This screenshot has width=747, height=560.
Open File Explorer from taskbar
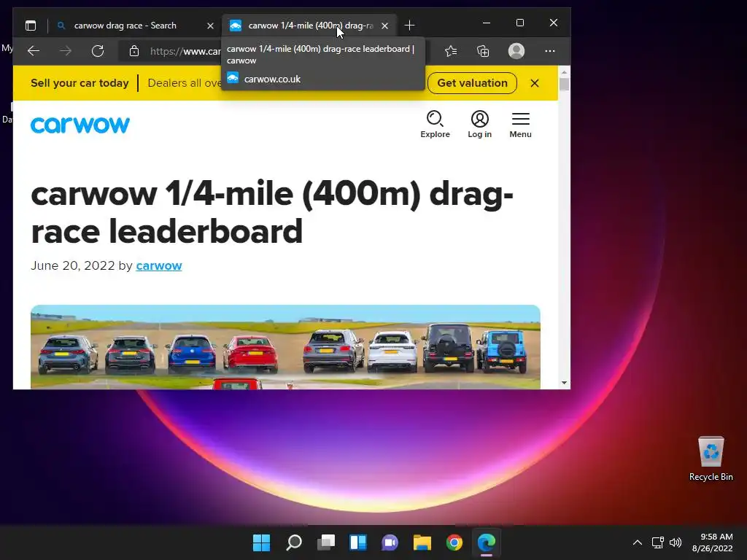(x=422, y=542)
